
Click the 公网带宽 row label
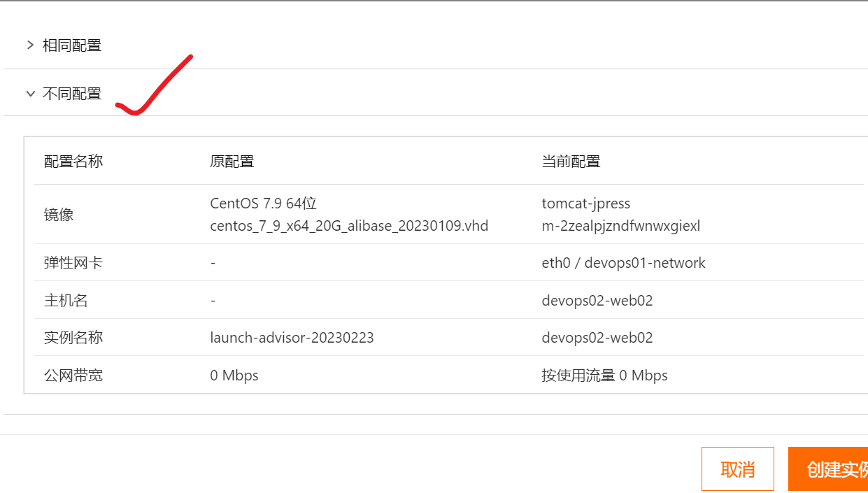coord(73,375)
